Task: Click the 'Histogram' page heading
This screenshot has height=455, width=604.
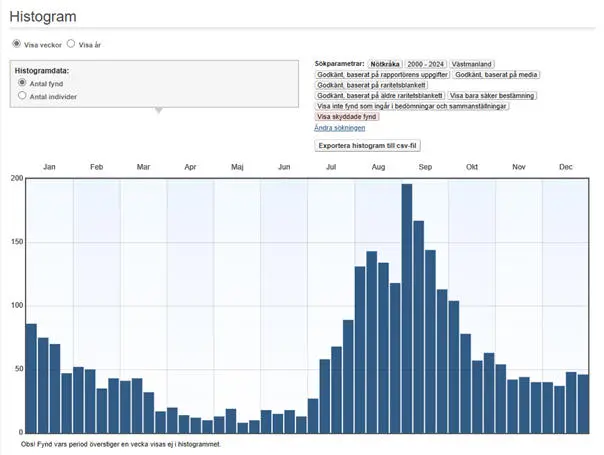Action: tap(43, 17)
